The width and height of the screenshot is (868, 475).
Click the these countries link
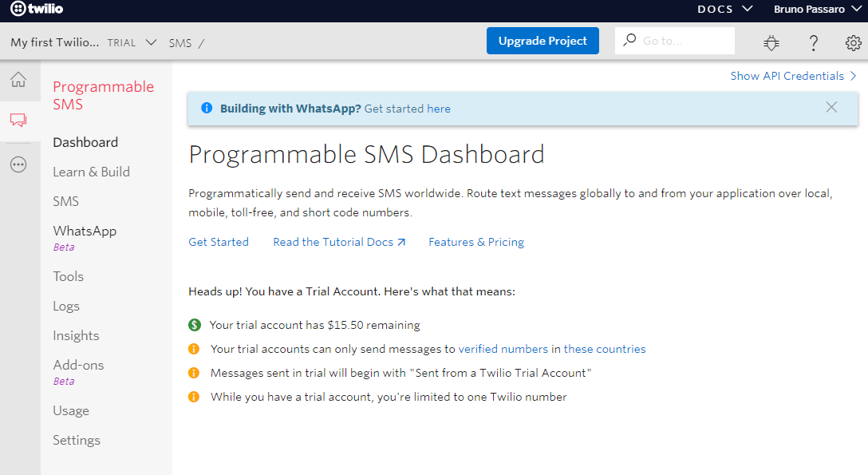[605, 349]
